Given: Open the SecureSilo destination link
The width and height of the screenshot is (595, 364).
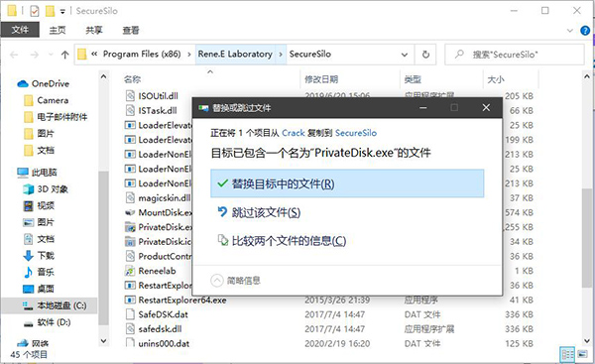Looking at the screenshot, I should coord(356,133).
